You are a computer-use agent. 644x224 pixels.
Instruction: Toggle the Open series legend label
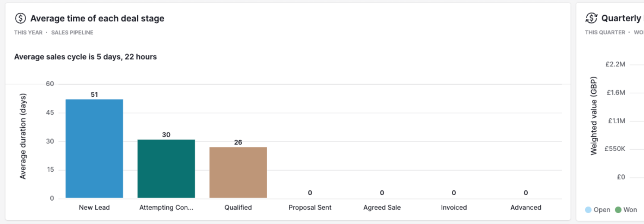(x=602, y=210)
